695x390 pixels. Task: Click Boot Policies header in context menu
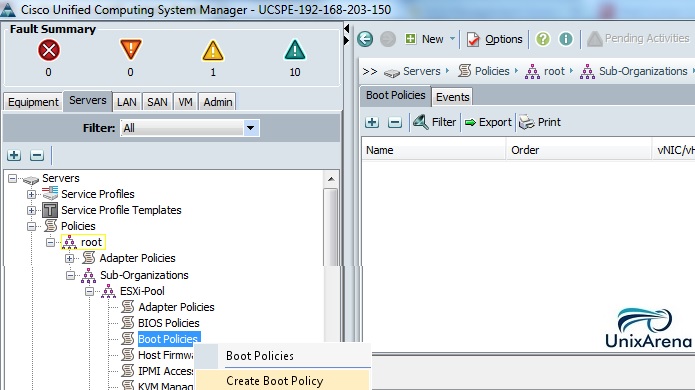[260, 356]
